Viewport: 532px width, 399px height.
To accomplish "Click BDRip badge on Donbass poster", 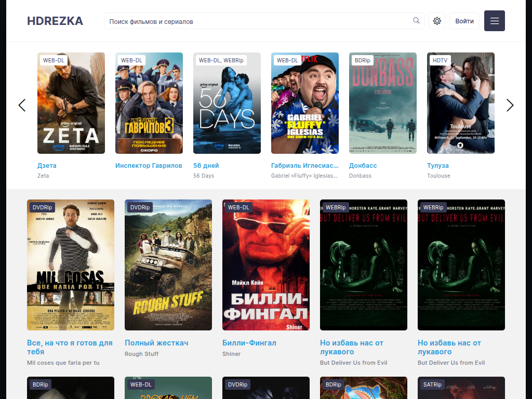I will tap(362, 60).
